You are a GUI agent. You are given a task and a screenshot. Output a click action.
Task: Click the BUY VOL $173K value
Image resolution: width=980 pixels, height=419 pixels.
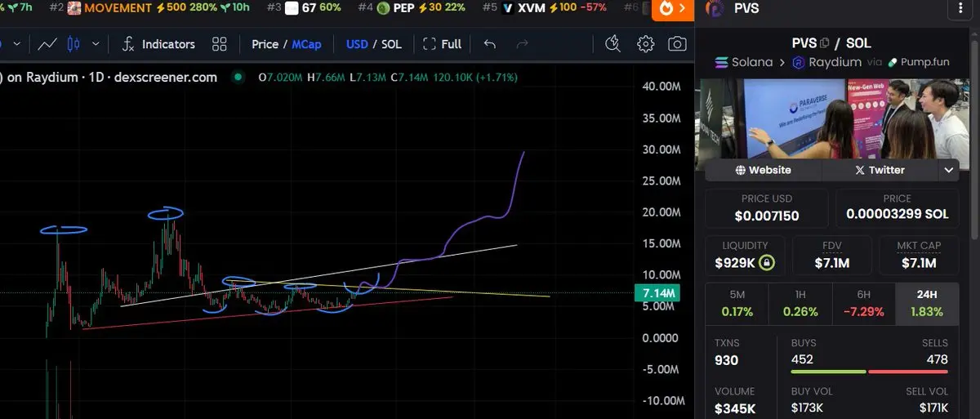point(807,408)
